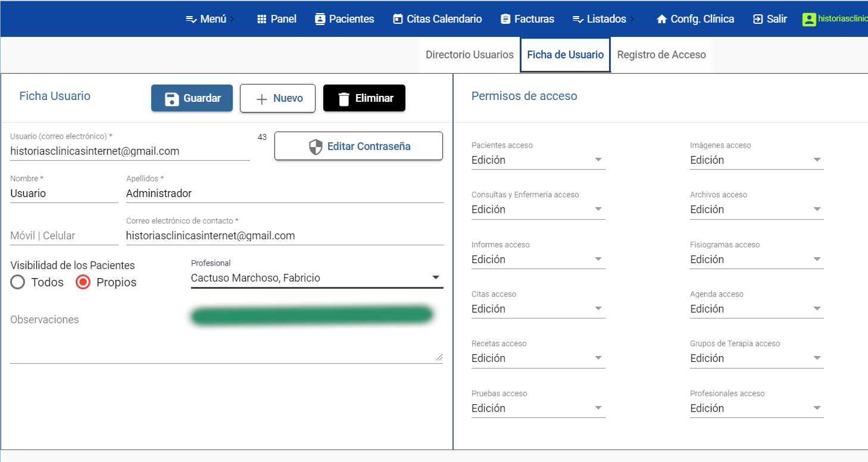
Task: Click the grid icon beside Panel
Action: (x=261, y=19)
